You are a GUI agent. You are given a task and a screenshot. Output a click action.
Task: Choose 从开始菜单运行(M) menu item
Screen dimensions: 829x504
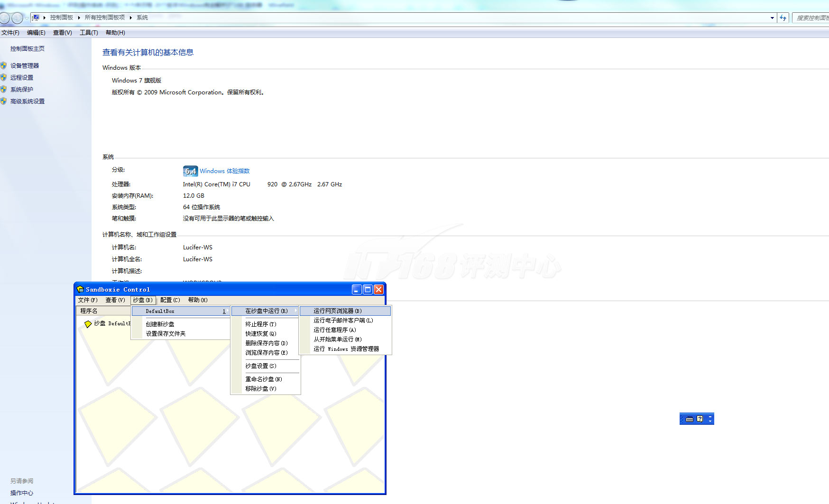coord(345,339)
